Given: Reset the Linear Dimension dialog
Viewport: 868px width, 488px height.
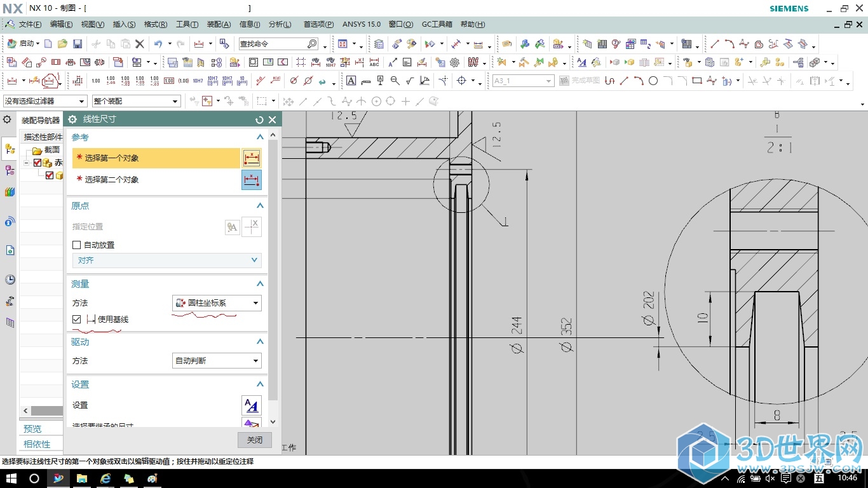Looking at the screenshot, I should click(259, 119).
